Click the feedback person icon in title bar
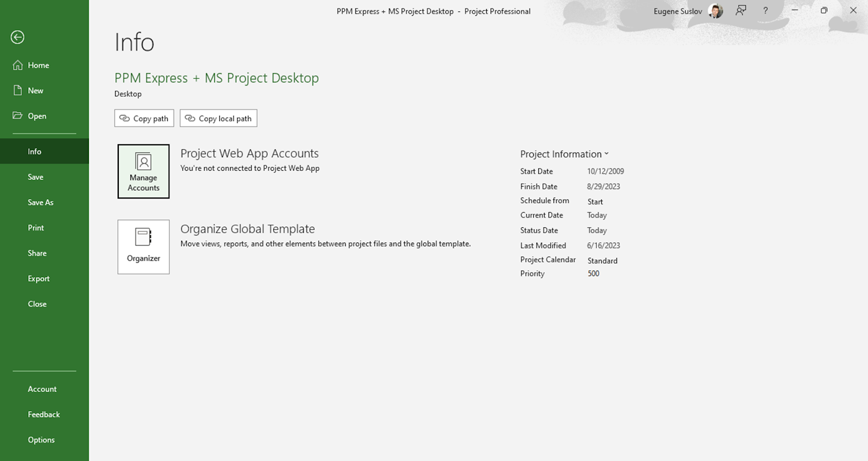Viewport: 868px width, 461px height. point(741,11)
